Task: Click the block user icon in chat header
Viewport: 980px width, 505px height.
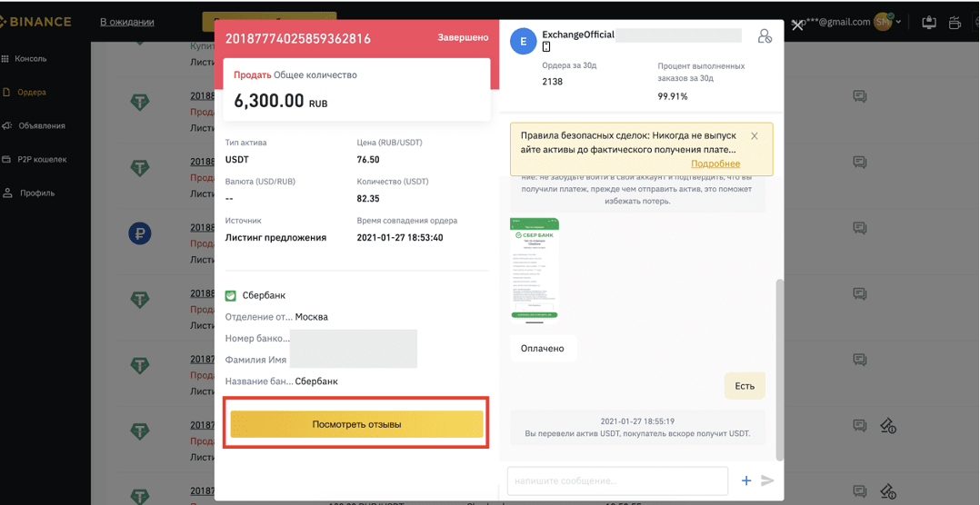Action: [x=765, y=36]
